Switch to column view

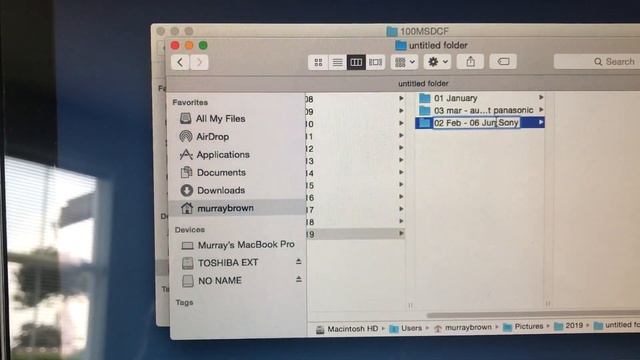coord(356,62)
